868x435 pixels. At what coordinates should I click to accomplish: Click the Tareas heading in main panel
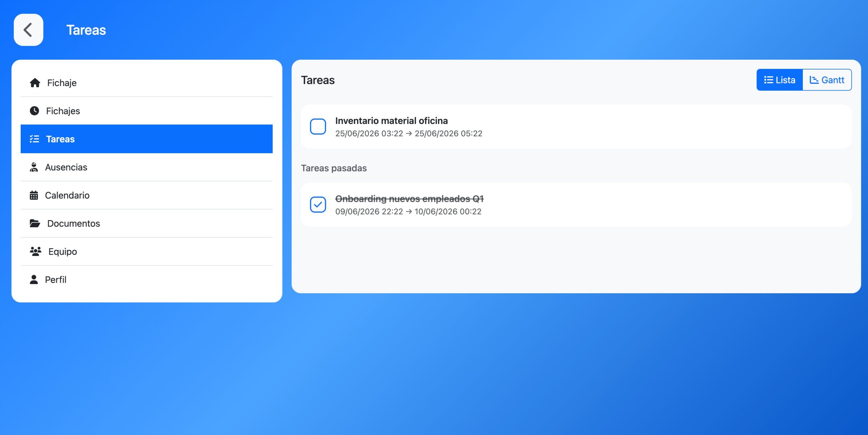pyautogui.click(x=318, y=80)
